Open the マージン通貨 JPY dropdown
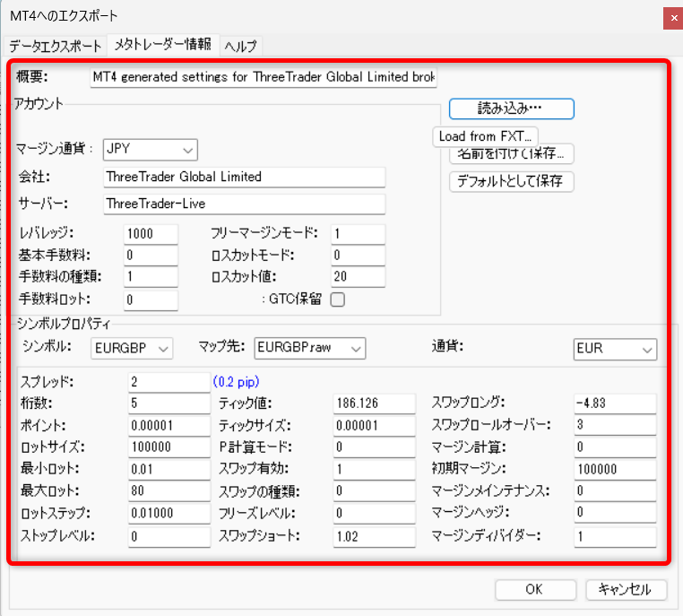This screenshot has height=616, width=683. (x=151, y=150)
